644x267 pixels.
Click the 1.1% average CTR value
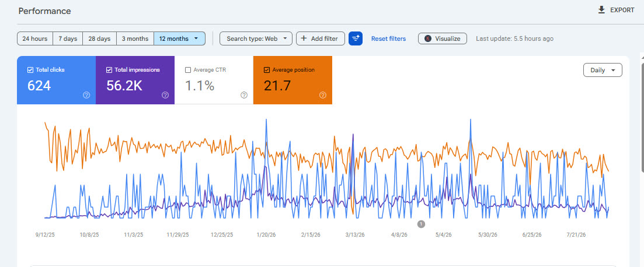tap(200, 86)
